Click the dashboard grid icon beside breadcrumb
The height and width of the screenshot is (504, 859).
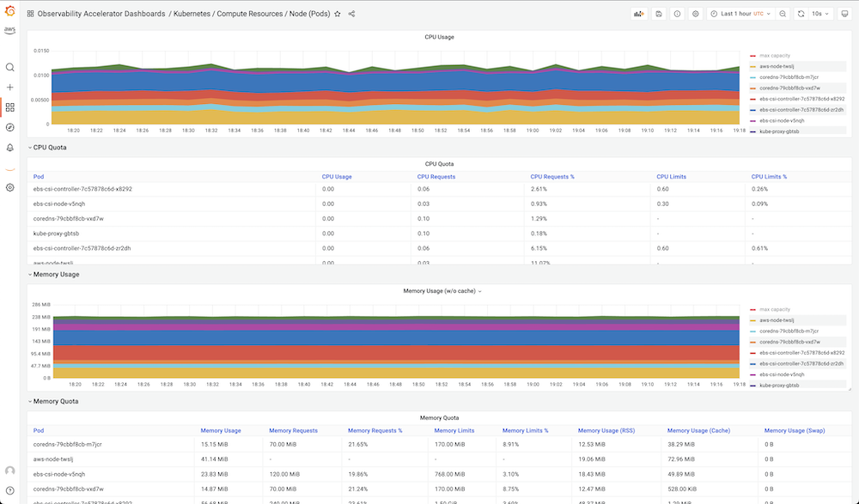[30, 14]
